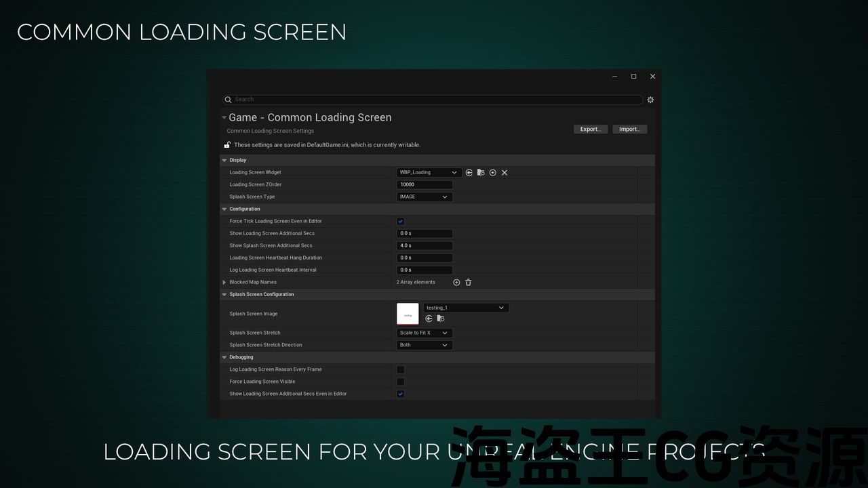The image size is (868, 488).
Task: Open Splash Screen Stretch Direction dropdown
Action: [425, 345]
